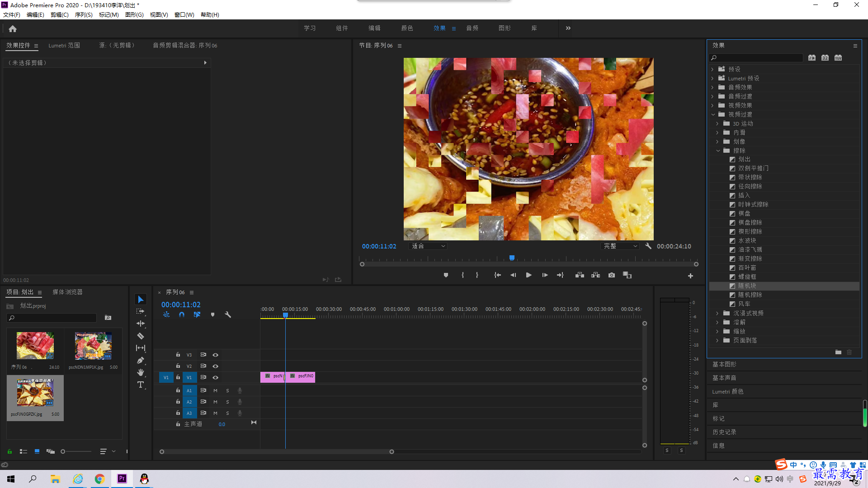This screenshot has height=488, width=868.
Task: Expand the 音频效果 folder
Action: (712, 87)
